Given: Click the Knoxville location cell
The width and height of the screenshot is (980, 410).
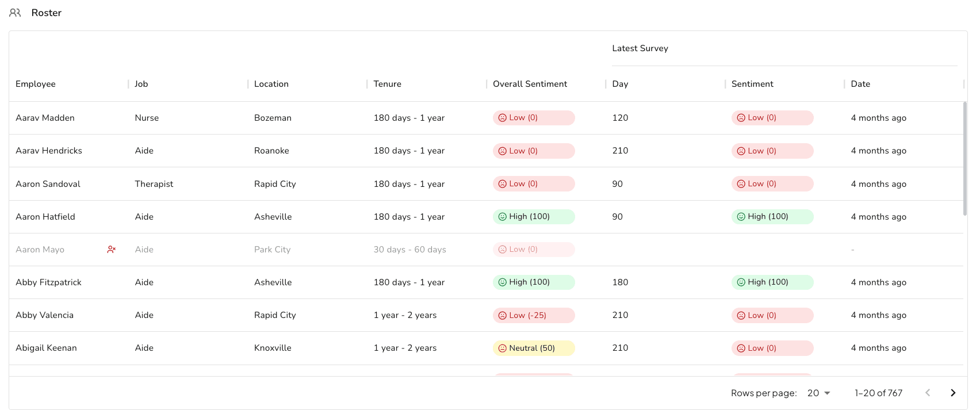Looking at the screenshot, I should [273, 348].
